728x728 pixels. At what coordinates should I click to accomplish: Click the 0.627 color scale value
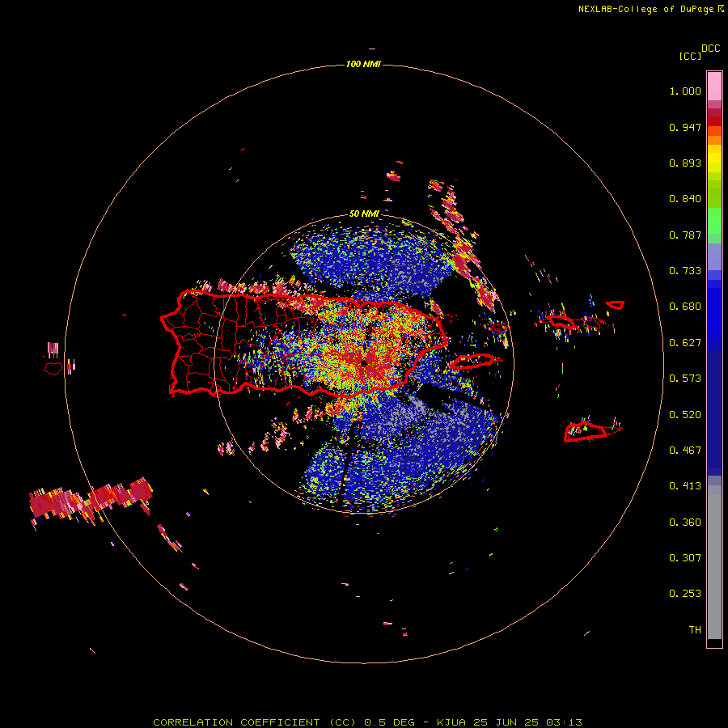(685, 343)
